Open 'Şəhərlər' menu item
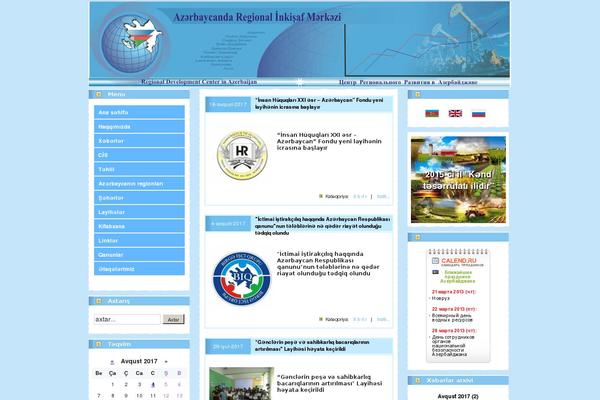Screen dimensions: 600x400 [x=139, y=198]
